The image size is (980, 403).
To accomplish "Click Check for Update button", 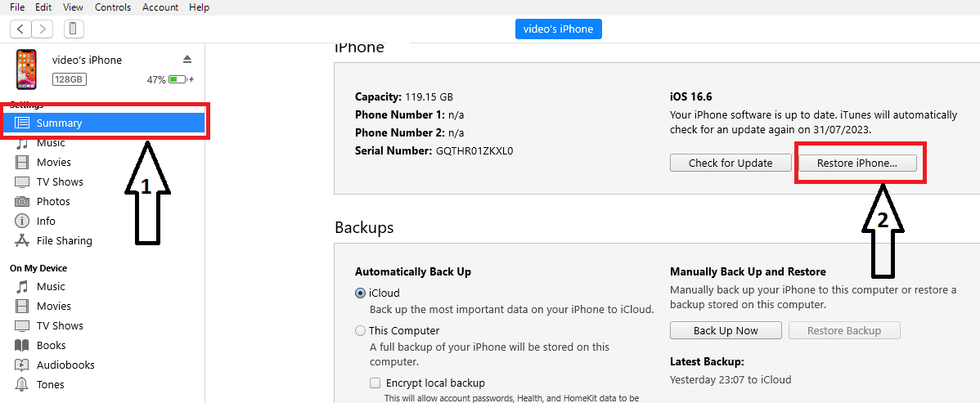I will tap(731, 163).
